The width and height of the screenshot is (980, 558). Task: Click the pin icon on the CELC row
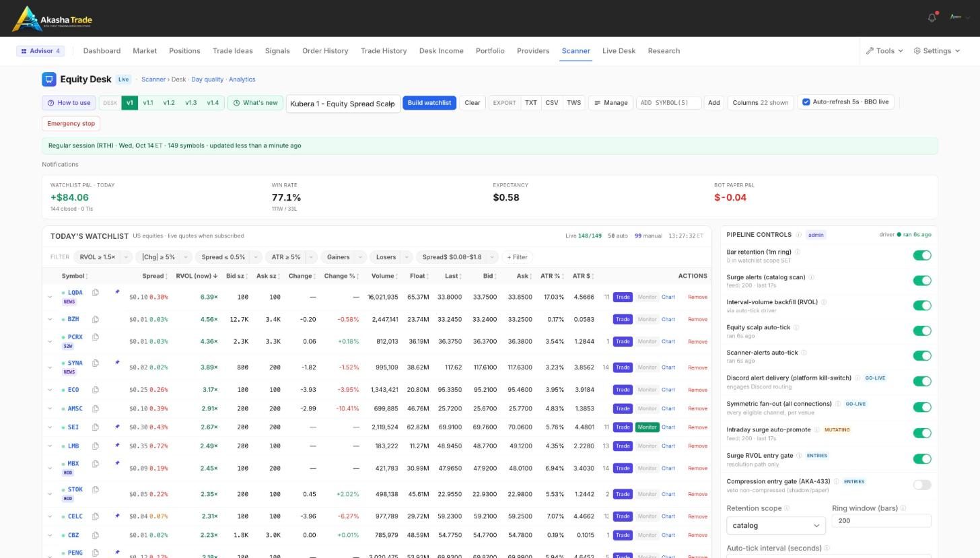pos(117,516)
